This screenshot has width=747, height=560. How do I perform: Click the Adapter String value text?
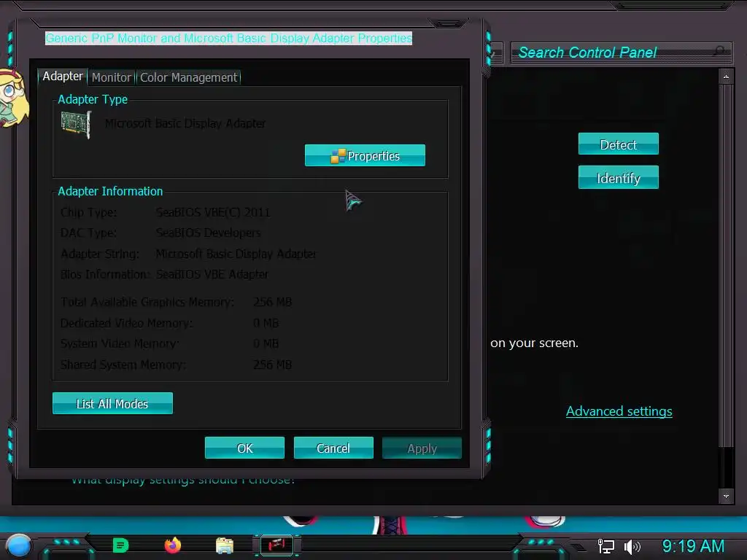(x=236, y=254)
